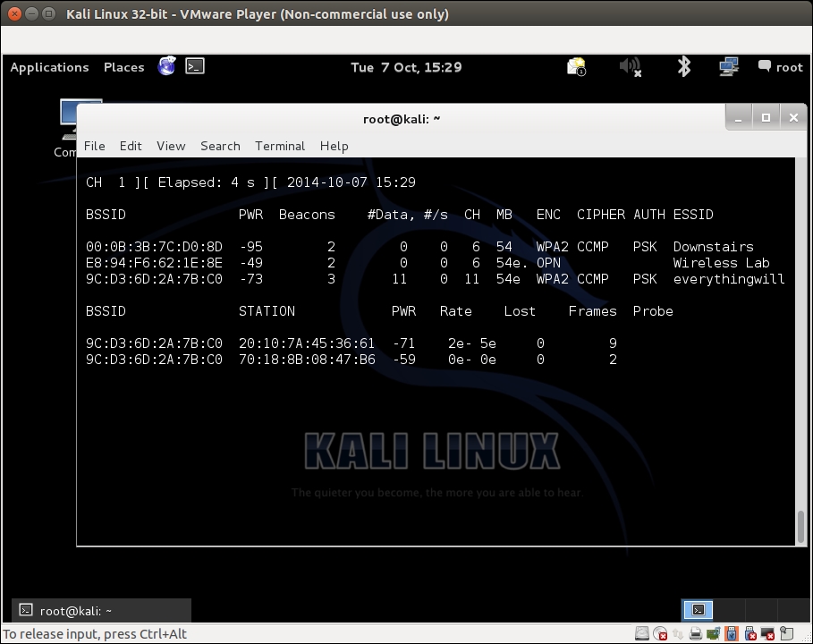Open the terminal Search menu
The image size is (813, 644).
point(220,146)
